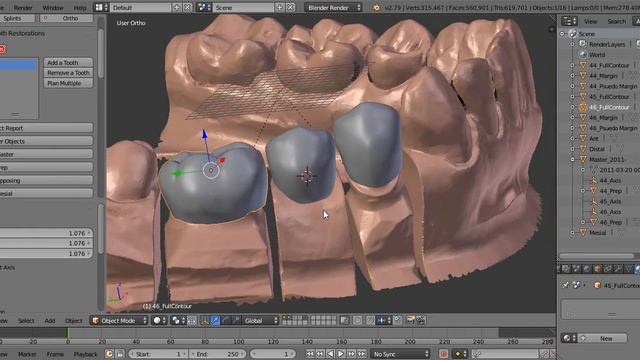The width and height of the screenshot is (640, 360).
Task: Select 45_FullContour in the outliner
Action: coord(609,97)
